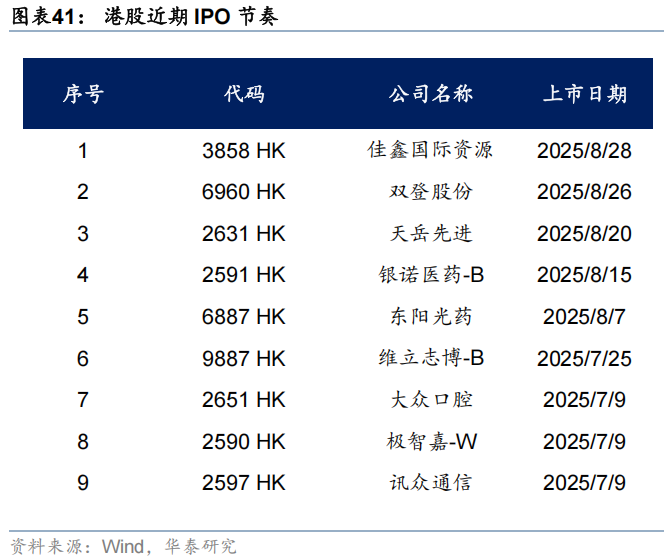Select company name 极智嘉-W
The image size is (664, 558).
(432, 441)
